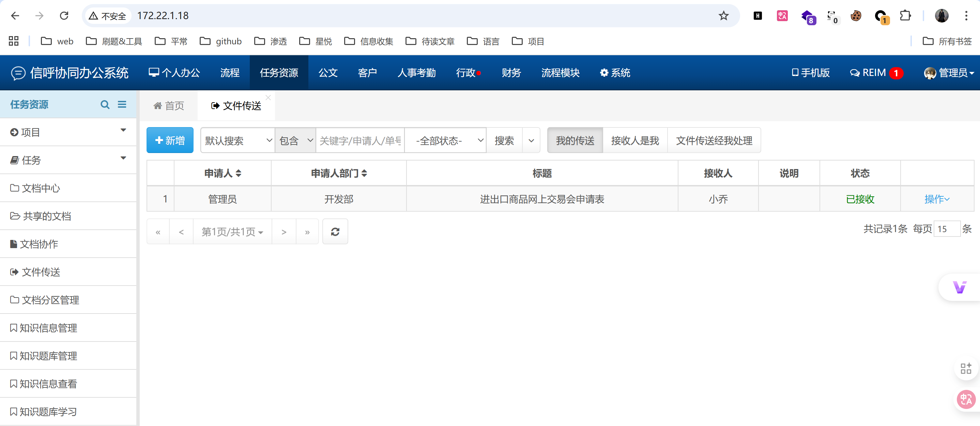The height and width of the screenshot is (426, 980).
Task: Open 共享的文档 in the sidebar
Action: point(68,216)
